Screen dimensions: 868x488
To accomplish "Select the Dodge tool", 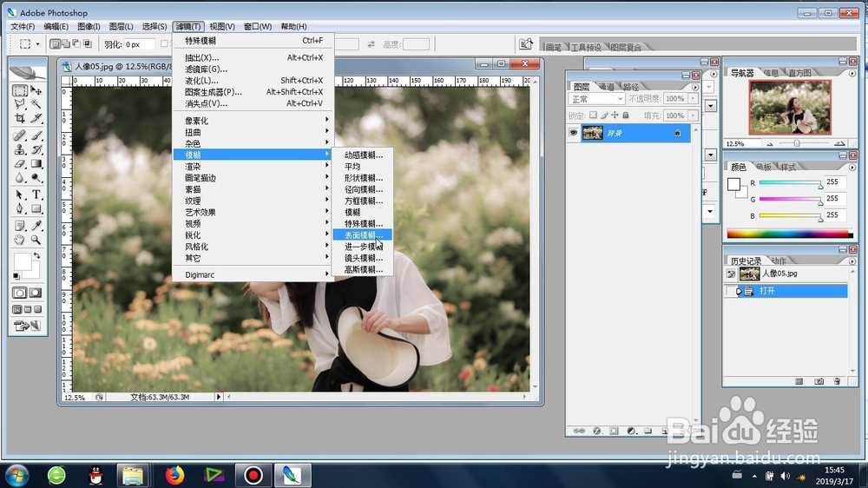I will pyautogui.click(x=36, y=178).
